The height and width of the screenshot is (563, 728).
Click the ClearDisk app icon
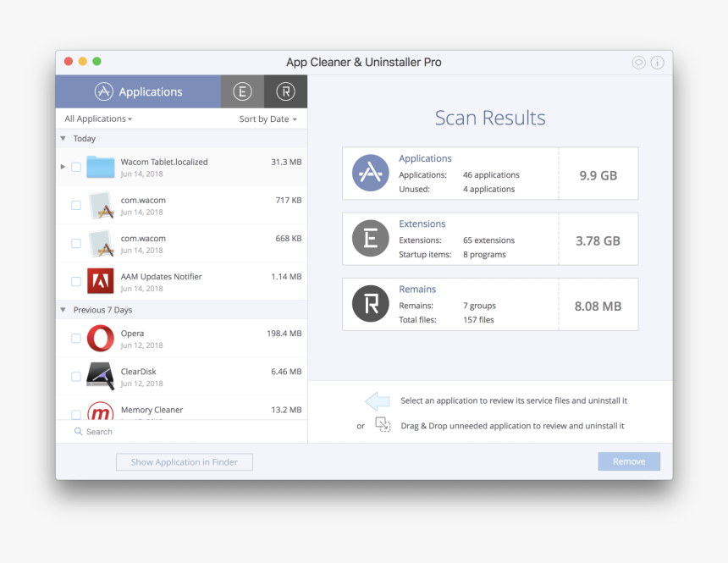100,376
